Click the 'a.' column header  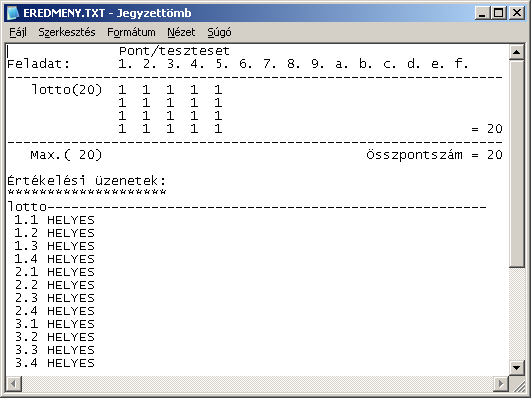pyautogui.click(x=342, y=64)
